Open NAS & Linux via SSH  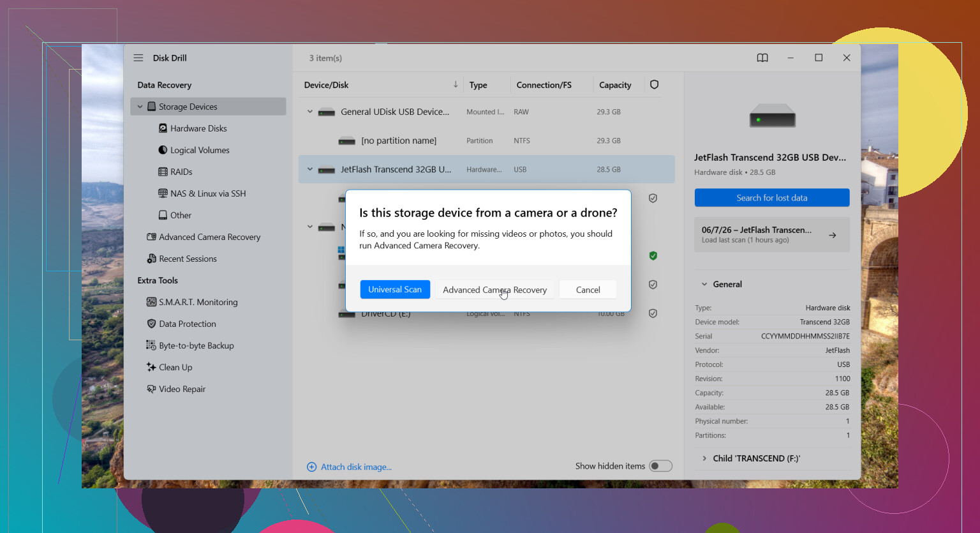pos(208,193)
